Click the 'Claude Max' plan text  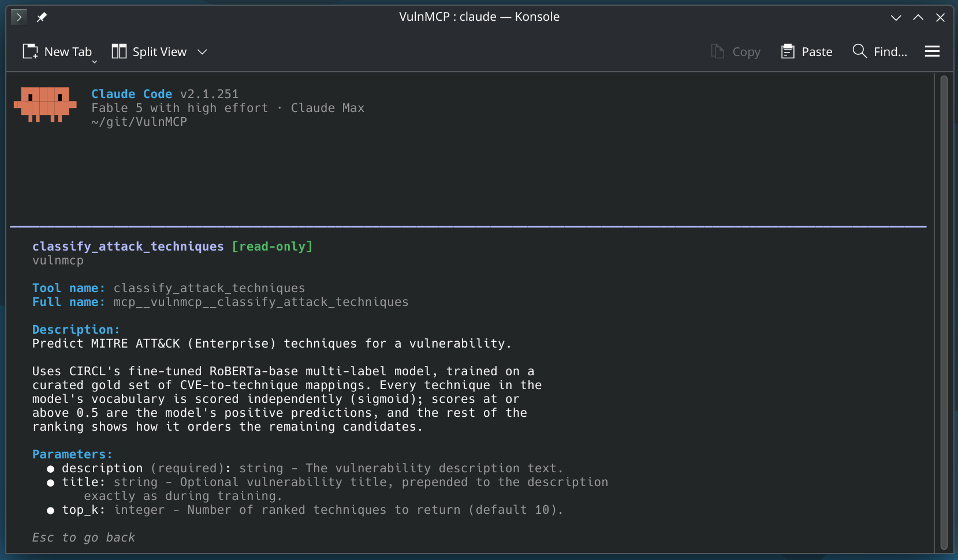coord(327,108)
